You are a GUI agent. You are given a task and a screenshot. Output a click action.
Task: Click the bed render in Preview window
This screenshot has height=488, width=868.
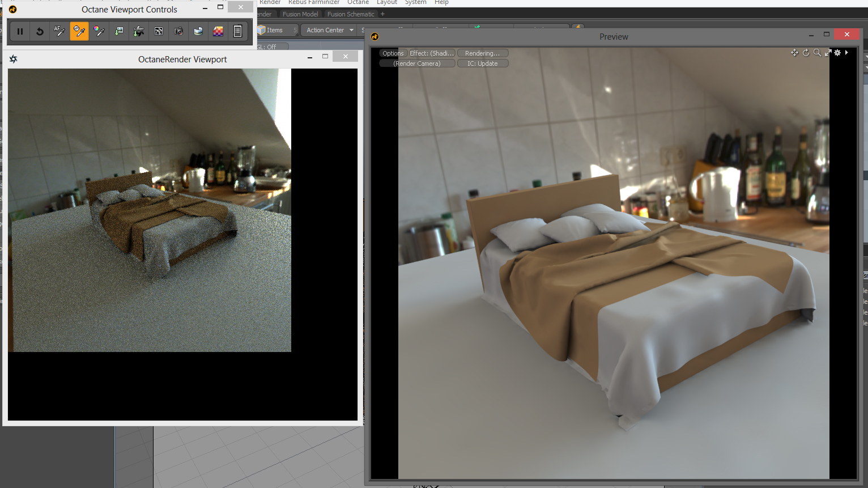614,264
